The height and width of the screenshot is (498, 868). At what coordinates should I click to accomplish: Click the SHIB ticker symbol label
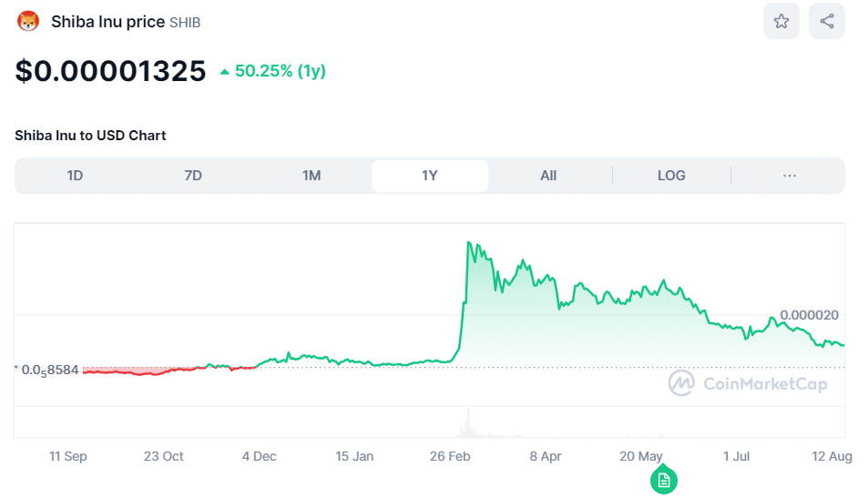[185, 23]
